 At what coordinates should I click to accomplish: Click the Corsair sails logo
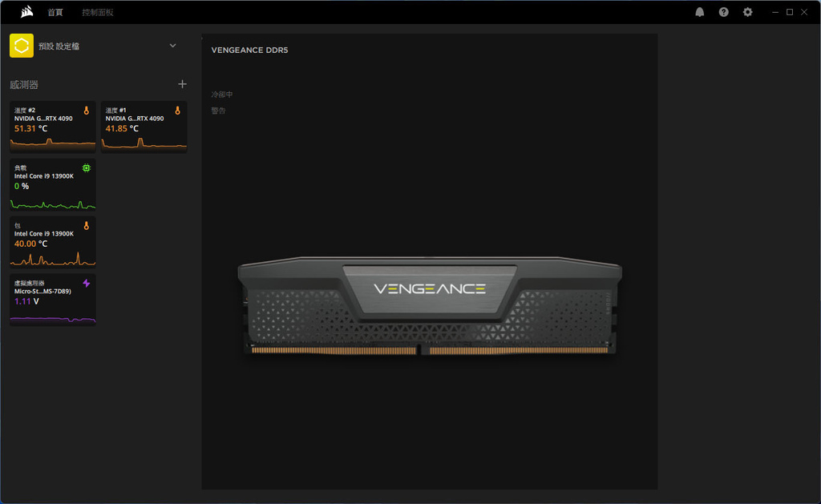pos(26,11)
